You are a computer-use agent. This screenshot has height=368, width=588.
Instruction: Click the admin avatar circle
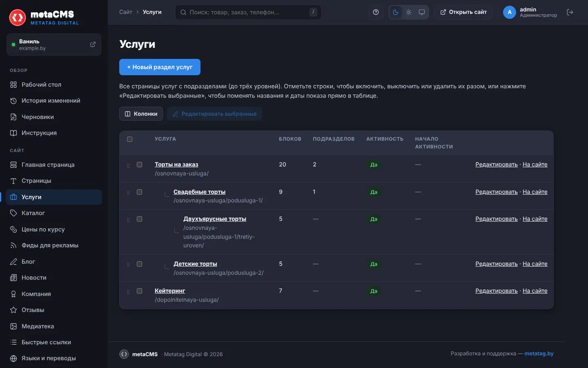click(509, 12)
